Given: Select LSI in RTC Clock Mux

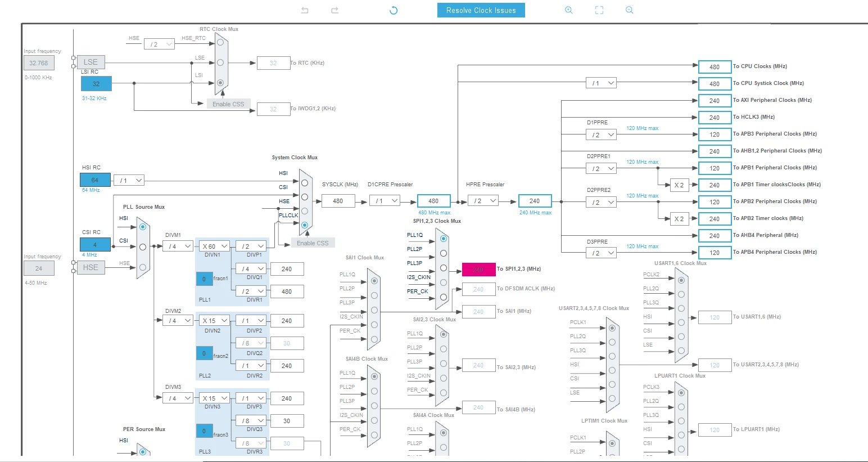Looking at the screenshot, I should pos(220,83).
